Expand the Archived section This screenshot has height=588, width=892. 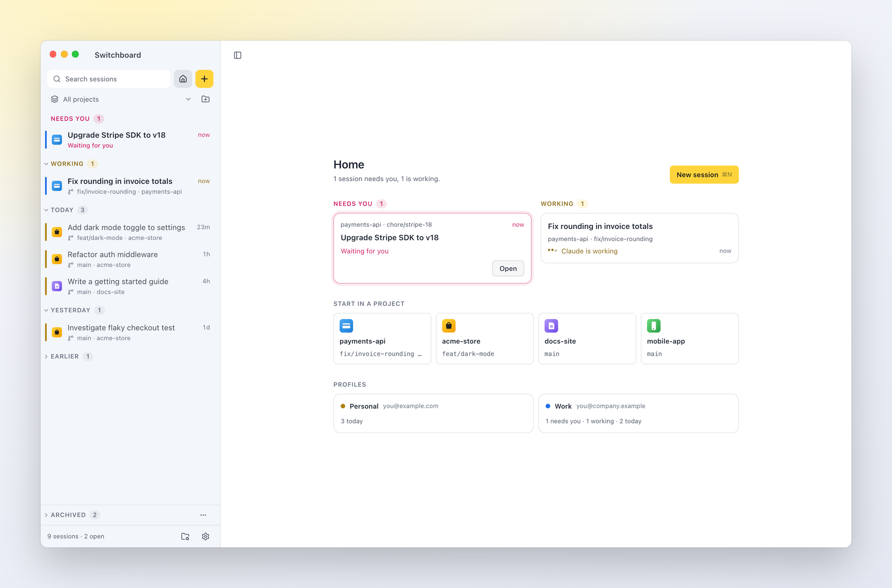pyautogui.click(x=46, y=515)
